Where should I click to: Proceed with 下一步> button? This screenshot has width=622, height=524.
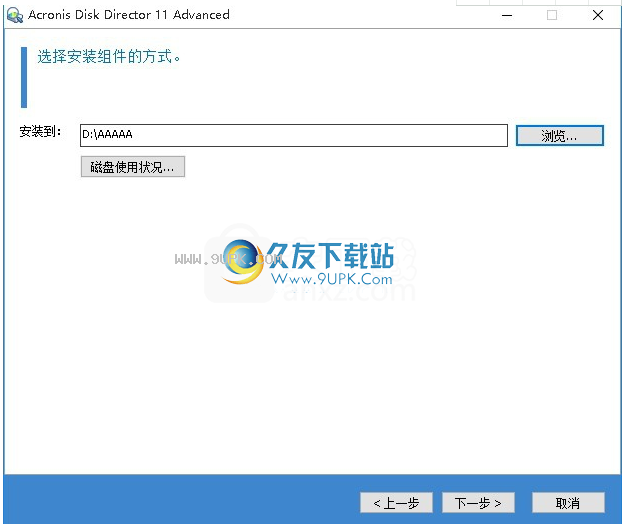(x=478, y=503)
